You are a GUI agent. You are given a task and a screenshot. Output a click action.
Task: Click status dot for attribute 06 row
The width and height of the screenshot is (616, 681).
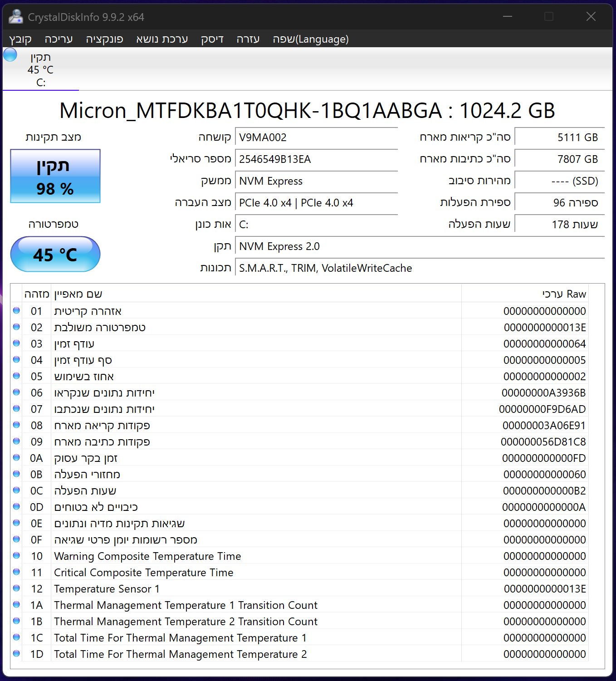point(16,392)
